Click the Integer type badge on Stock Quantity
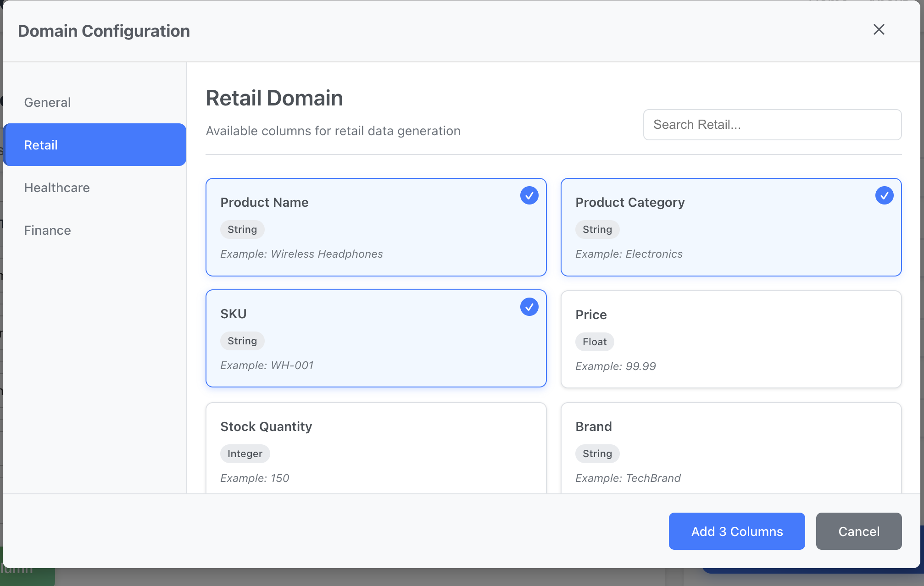The image size is (924, 586). pyautogui.click(x=245, y=453)
